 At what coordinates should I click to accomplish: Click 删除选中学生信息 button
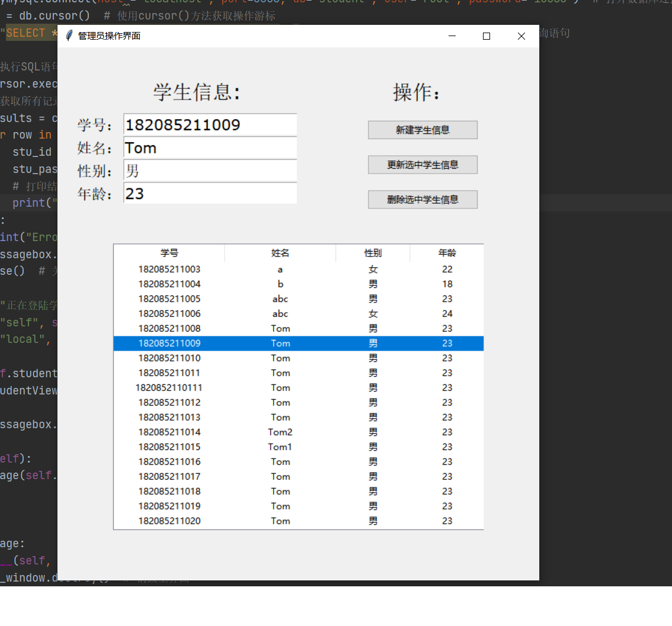click(x=423, y=200)
